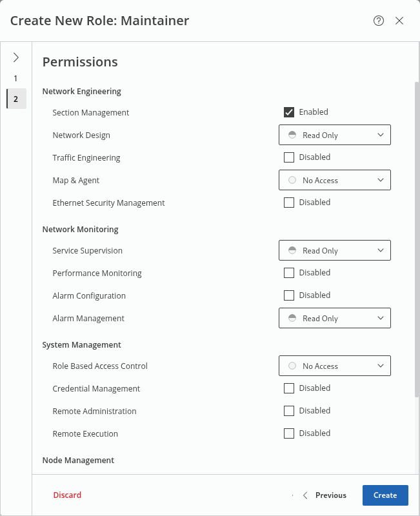Click the Create button
420x516 pixels.
385,495
